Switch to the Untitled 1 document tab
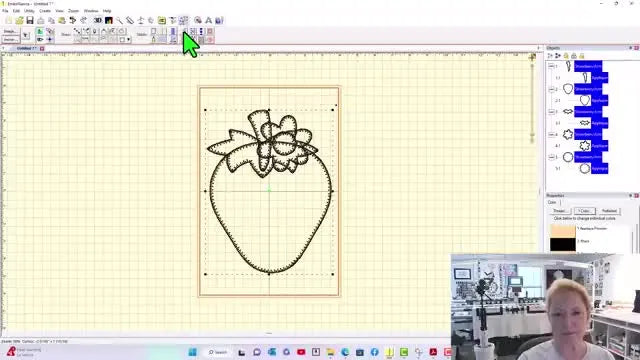Image resolution: width=640 pixels, height=360 pixels. coord(26,49)
